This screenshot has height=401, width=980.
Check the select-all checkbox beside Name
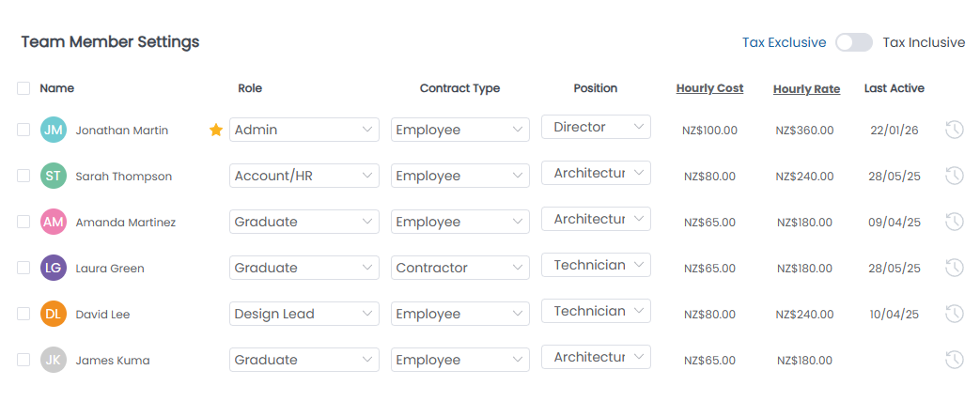point(23,88)
